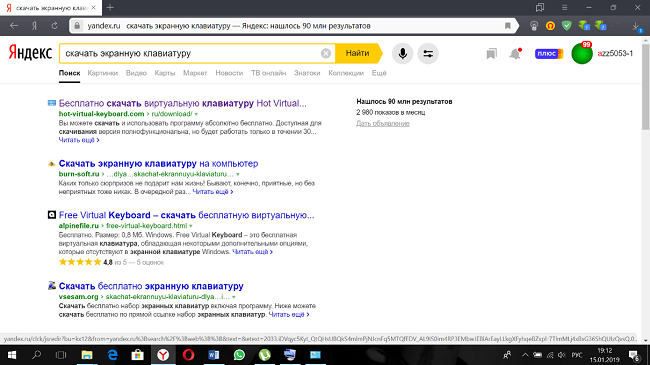650x365 pixels.
Task: Click Читать ещё in burn-soft.ru snippet
Action: click(x=213, y=192)
